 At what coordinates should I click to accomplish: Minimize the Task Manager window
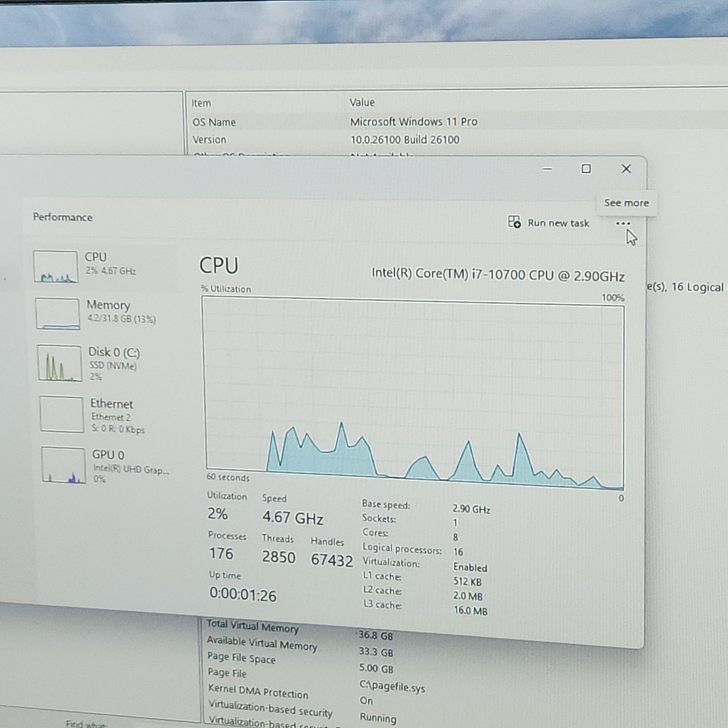[547, 169]
